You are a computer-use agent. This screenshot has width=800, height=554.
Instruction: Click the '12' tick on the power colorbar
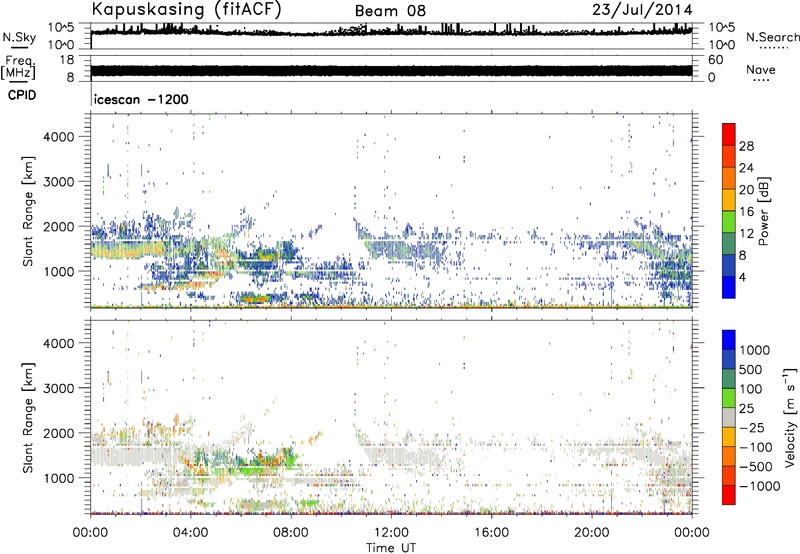[746, 233]
